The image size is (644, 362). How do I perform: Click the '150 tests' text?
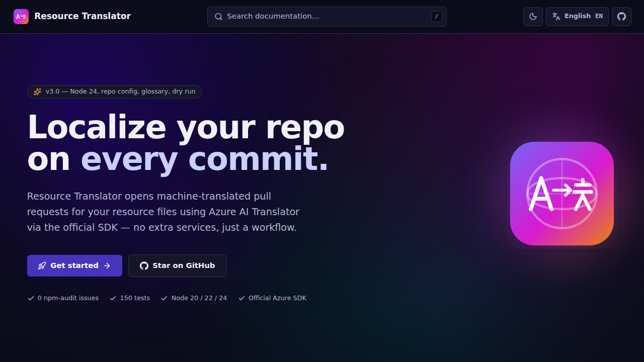(x=135, y=298)
